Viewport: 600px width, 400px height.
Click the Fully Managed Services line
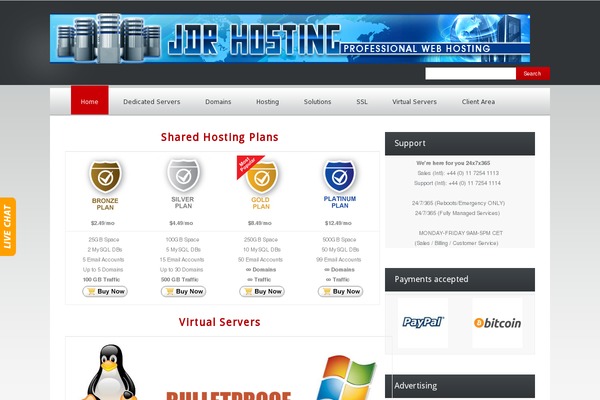pos(457,213)
